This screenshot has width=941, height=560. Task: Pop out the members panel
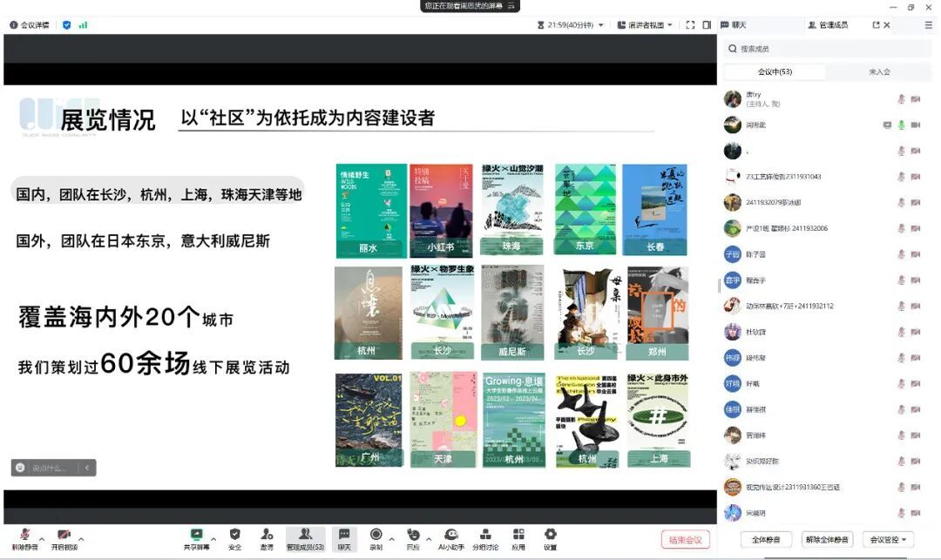(x=876, y=25)
